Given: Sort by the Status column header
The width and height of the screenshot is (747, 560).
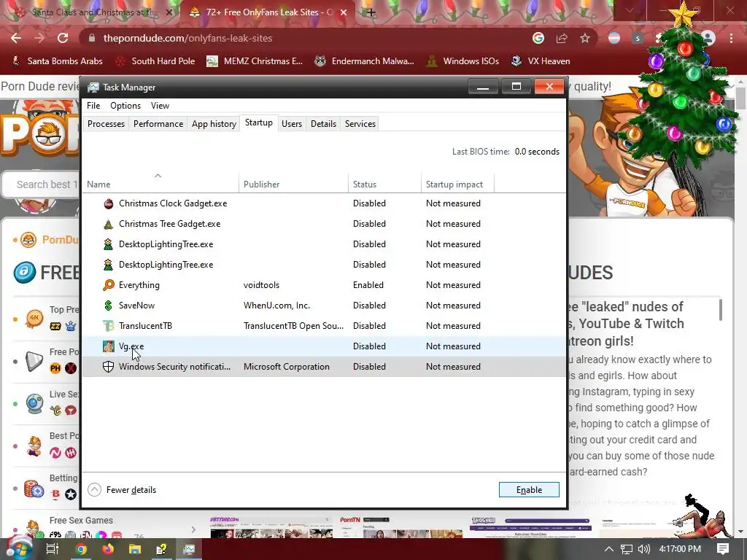Looking at the screenshot, I should click(x=384, y=184).
